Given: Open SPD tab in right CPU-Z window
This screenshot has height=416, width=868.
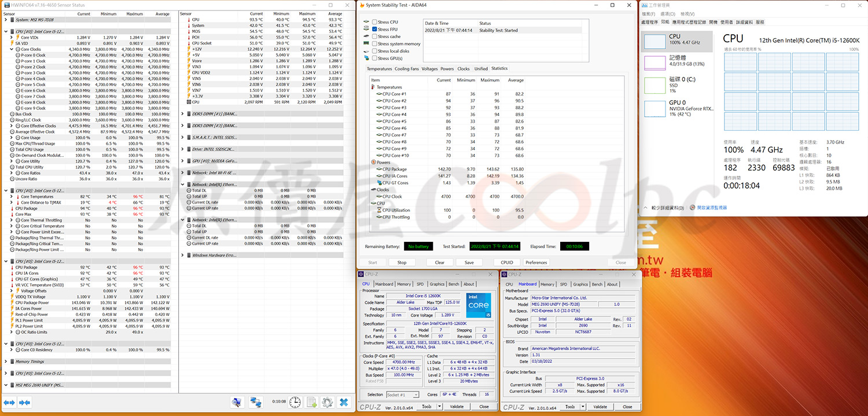Looking at the screenshot, I should pyautogui.click(x=564, y=284).
